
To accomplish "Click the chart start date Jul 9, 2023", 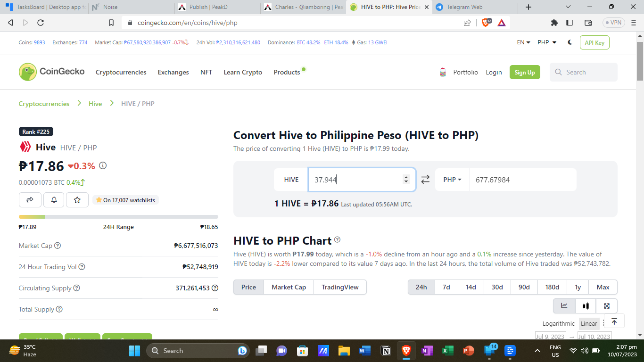I will (550, 337).
